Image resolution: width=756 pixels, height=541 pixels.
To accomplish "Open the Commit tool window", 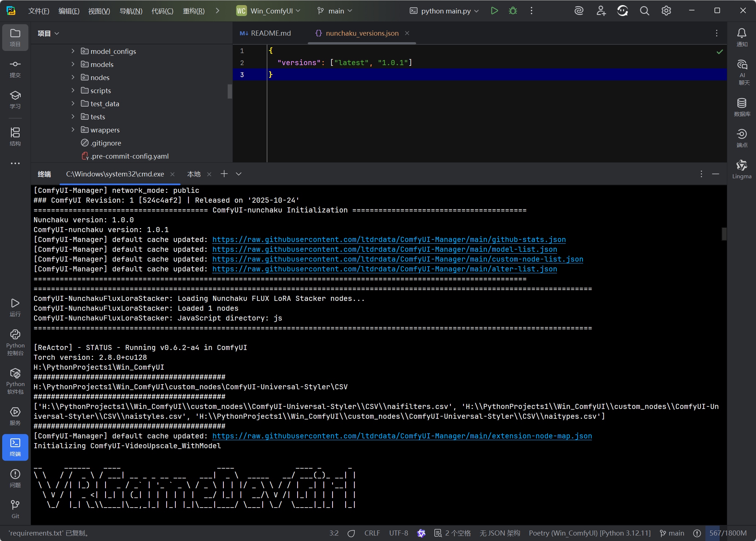I will point(15,68).
